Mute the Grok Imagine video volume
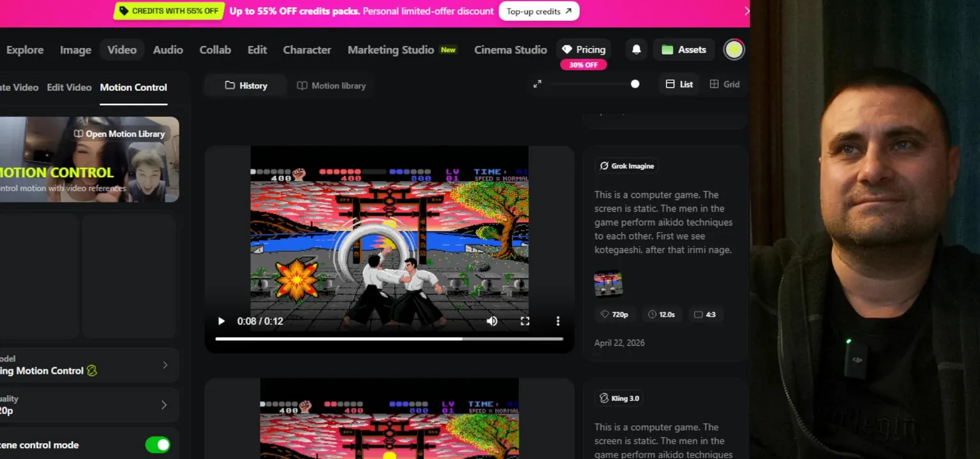The width and height of the screenshot is (980, 459). click(x=492, y=321)
